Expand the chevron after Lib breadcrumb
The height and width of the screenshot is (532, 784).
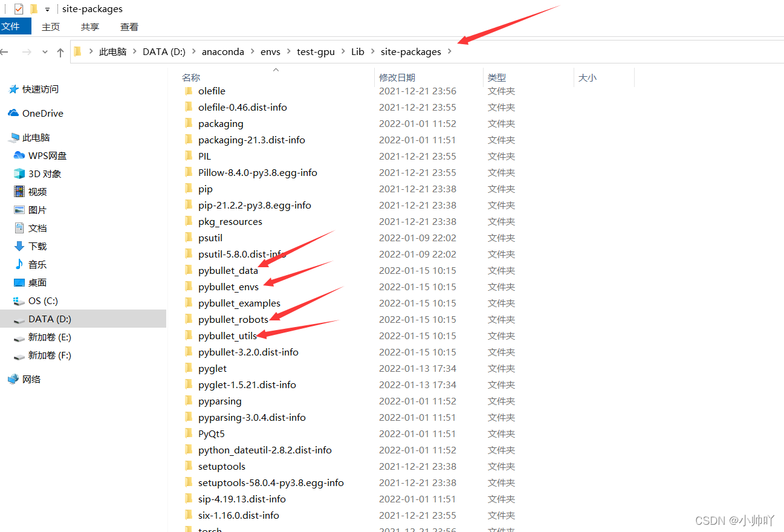click(373, 52)
